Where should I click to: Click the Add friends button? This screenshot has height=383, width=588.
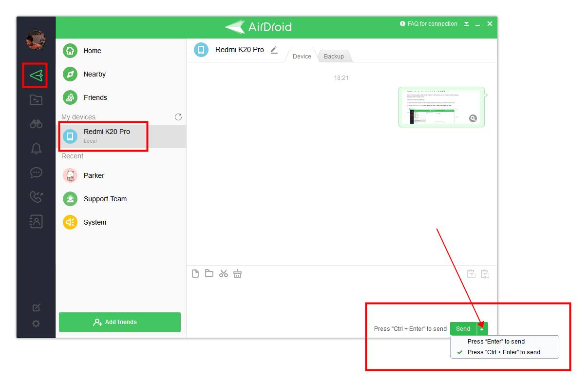point(120,322)
